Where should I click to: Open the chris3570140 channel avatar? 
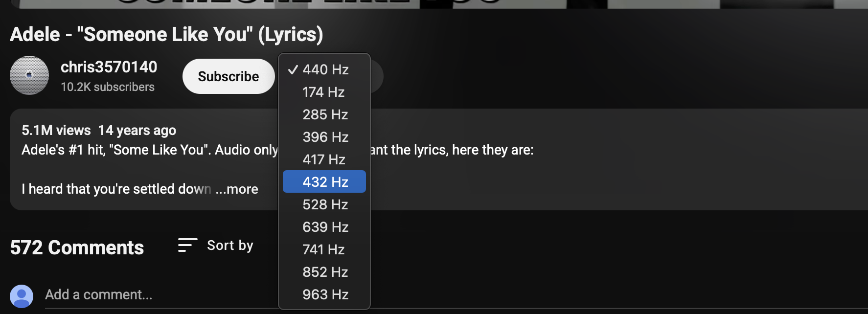[29, 75]
